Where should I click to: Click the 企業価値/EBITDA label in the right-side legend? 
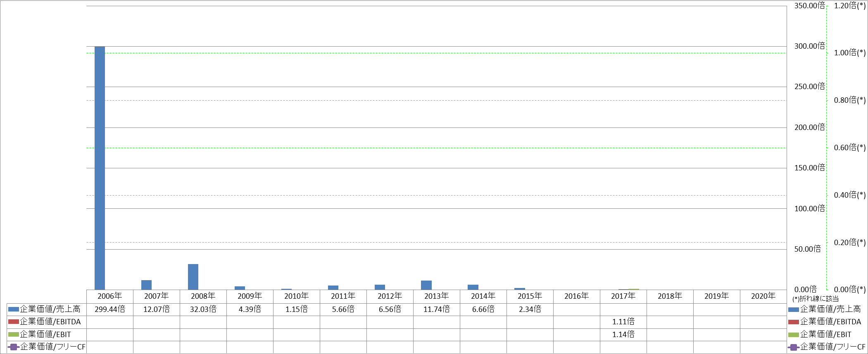831,322
